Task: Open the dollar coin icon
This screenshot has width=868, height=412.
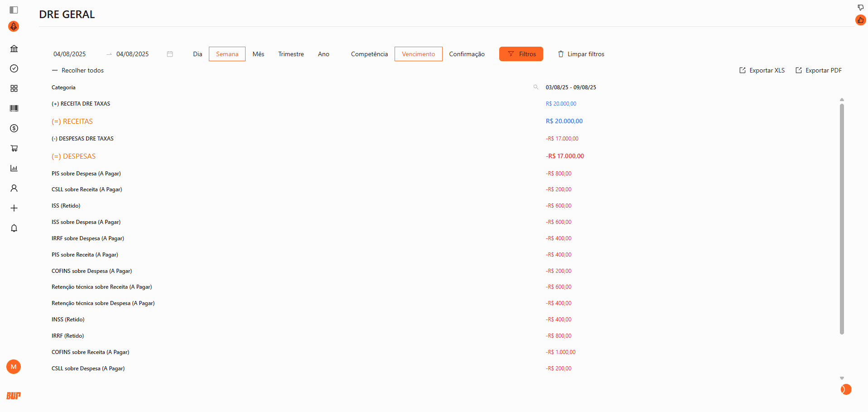Action: [x=14, y=128]
